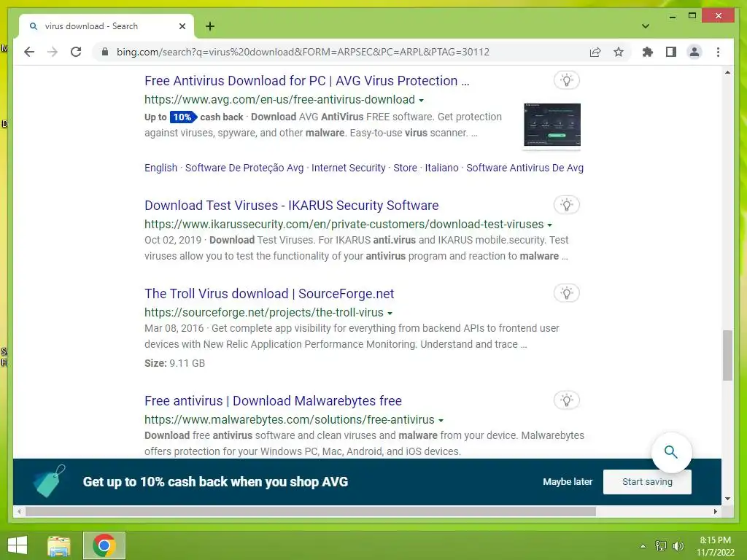
Task: Click the scroll down arrow of the page
Action: [x=727, y=499]
